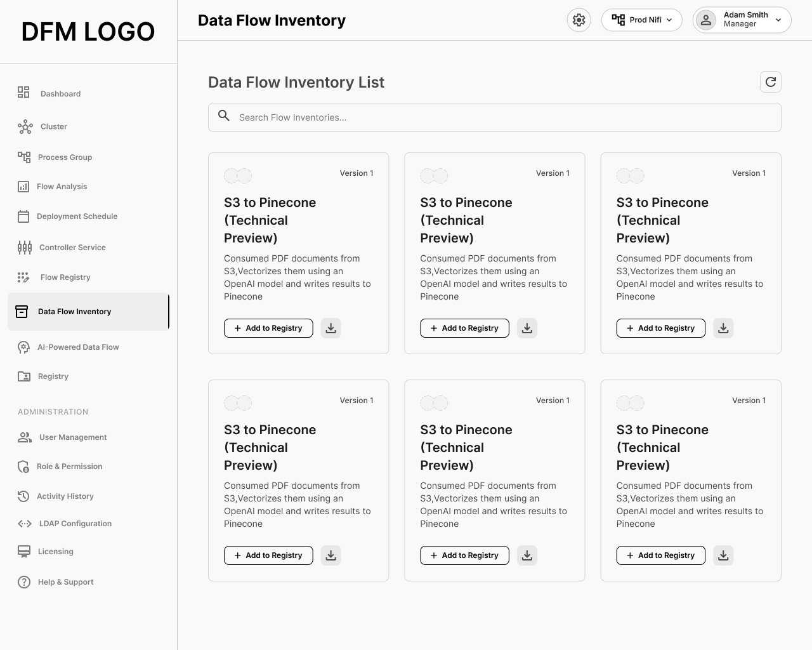Select top-right card title S3 to Pinecone

pyautogui.click(x=663, y=220)
